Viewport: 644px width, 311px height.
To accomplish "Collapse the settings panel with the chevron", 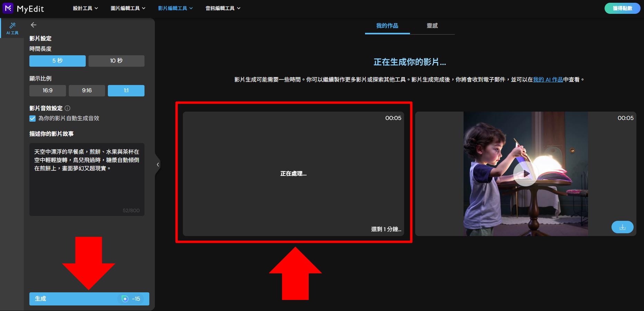I will pos(158,165).
